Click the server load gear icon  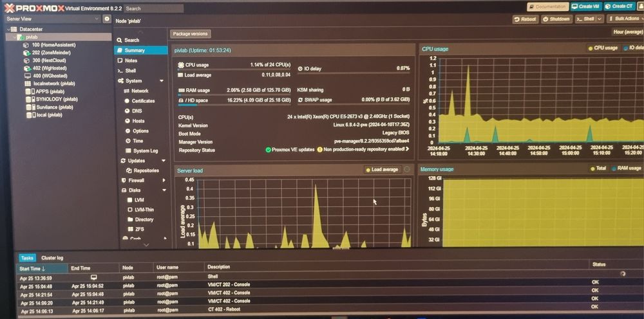pos(407,169)
